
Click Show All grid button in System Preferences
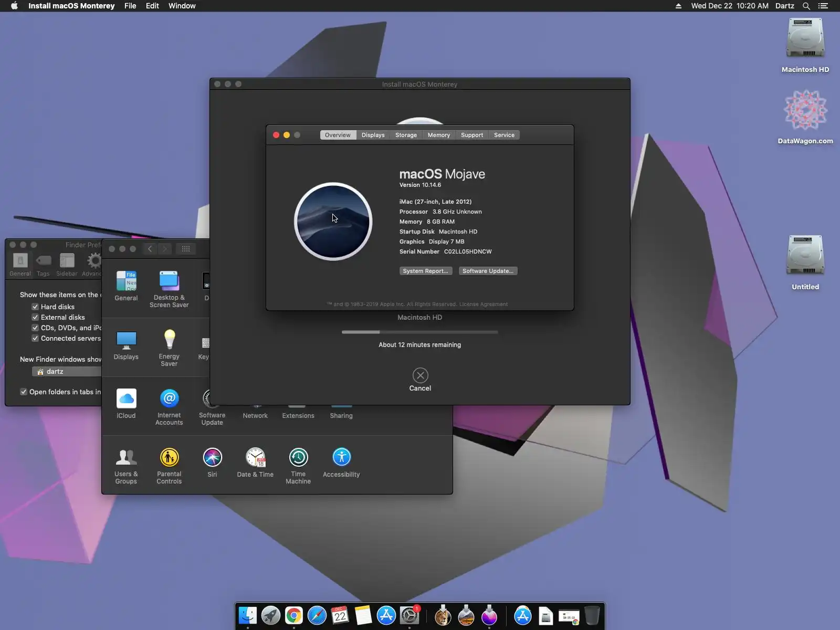point(186,249)
